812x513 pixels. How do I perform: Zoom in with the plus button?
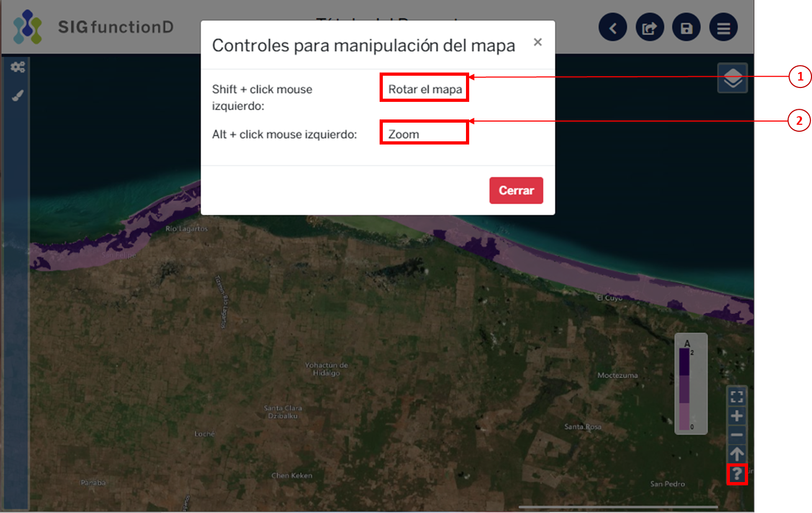pyautogui.click(x=737, y=415)
